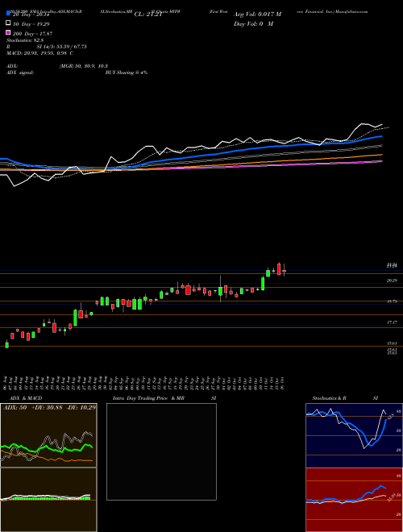Click the ADX (MGR) 50, 30.9, 10.3 values

tap(84, 66)
